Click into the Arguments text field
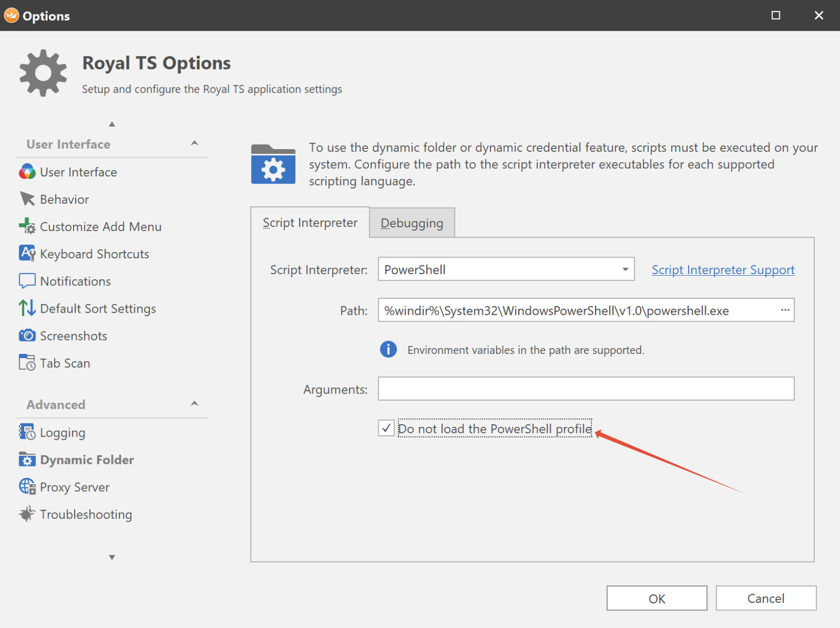The width and height of the screenshot is (840, 628). 586,389
